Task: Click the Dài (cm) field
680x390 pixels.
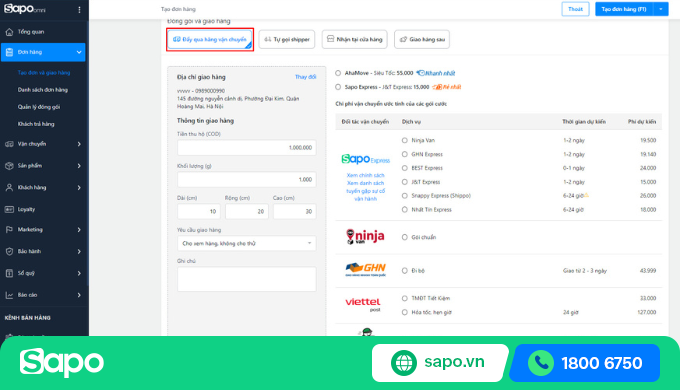Action: click(199, 211)
